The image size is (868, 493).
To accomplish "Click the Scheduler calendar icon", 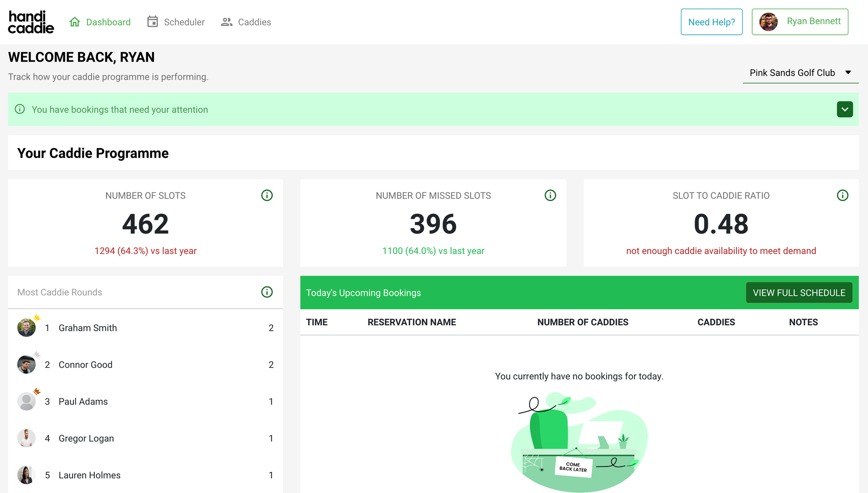I will [x=152, y=22].
